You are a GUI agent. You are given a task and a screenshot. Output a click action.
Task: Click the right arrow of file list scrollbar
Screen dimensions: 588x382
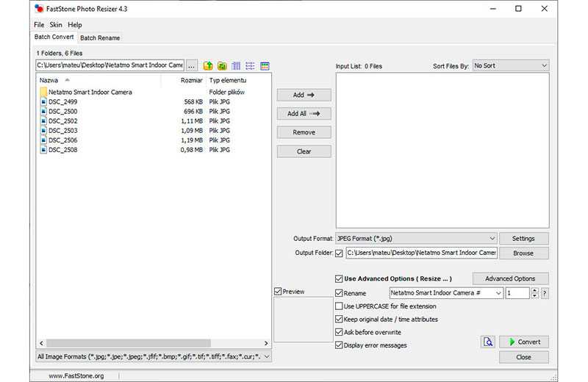coord(266,343)
